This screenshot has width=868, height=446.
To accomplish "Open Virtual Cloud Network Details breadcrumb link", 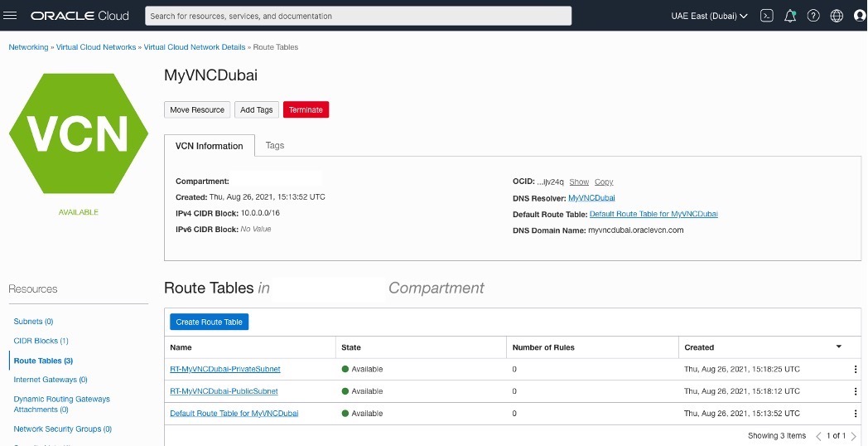I will coord(195,47).
